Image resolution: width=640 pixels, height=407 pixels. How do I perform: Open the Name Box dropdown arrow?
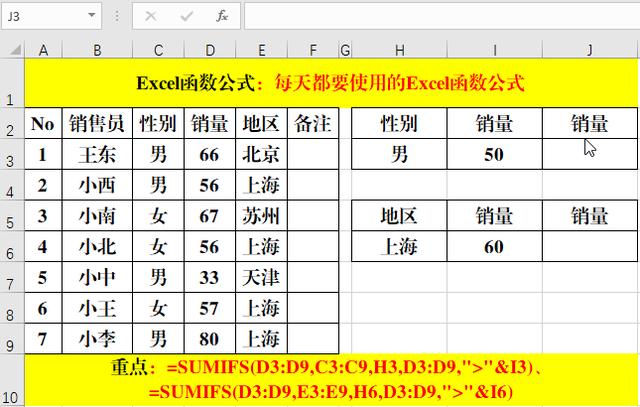point(92,16)
